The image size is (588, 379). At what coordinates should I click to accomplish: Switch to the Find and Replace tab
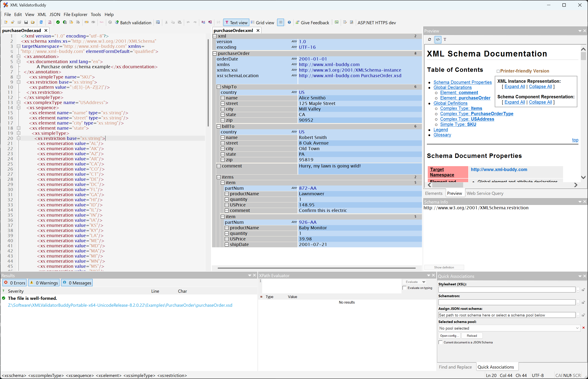click(x=455, y=367)
